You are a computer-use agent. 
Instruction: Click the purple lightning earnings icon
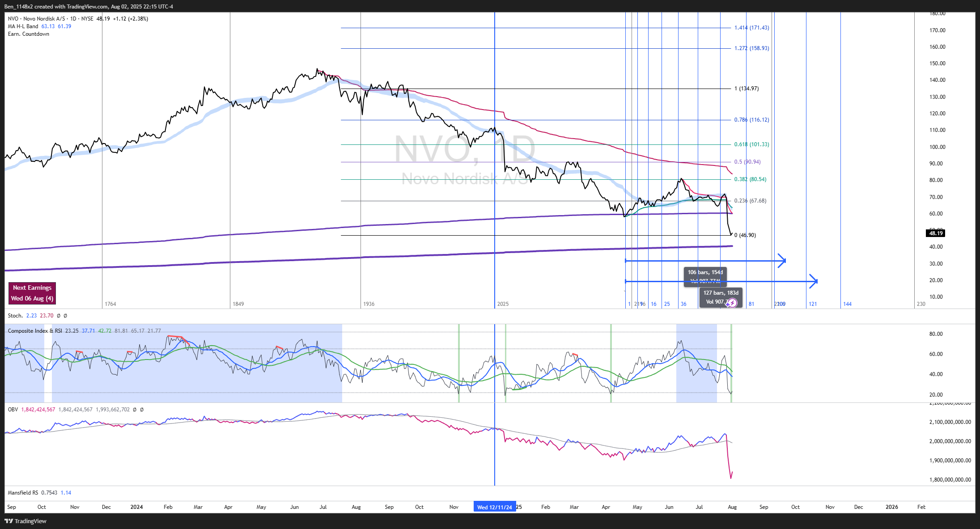[x=732, y=304]
